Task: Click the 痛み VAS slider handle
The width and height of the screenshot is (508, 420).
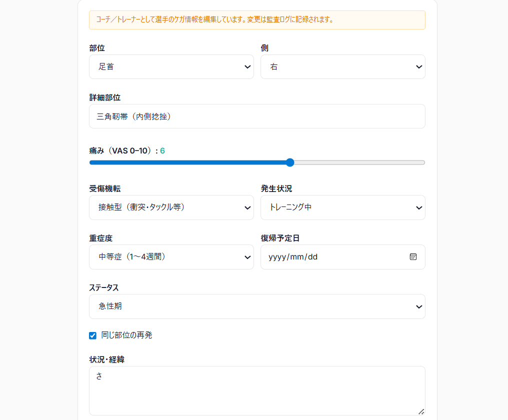Action: 290,162
